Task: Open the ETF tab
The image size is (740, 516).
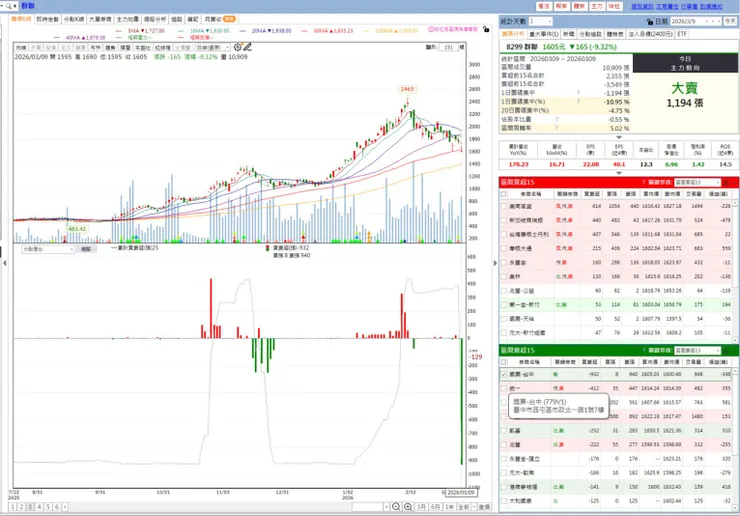Action: [x=682, y=34]
